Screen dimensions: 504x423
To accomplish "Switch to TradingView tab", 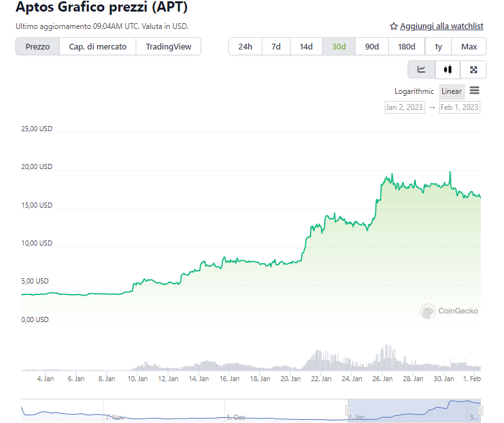I will (x=168, y=46).
